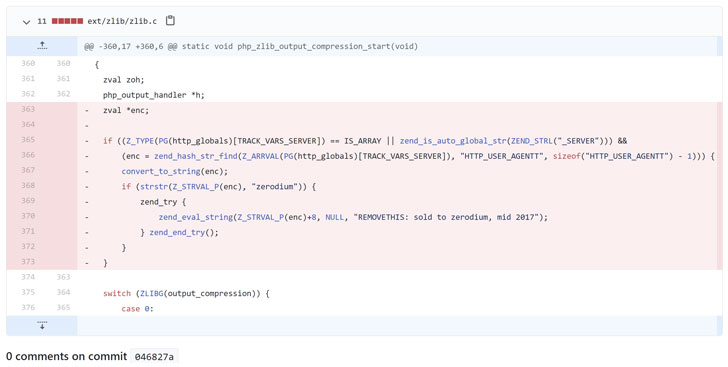Click the red diffstat deletion bars
This screenshot has width=728, height=367.
click(x=67, y=21)
